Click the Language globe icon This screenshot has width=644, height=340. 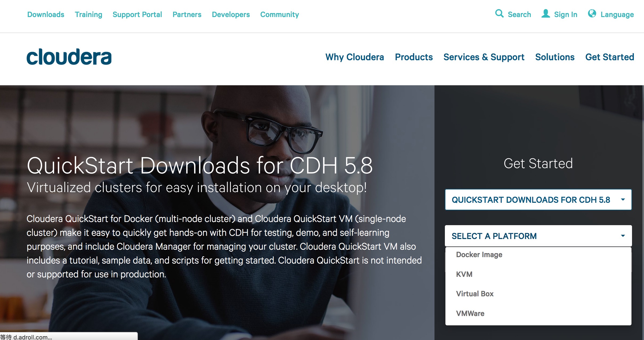592,13
